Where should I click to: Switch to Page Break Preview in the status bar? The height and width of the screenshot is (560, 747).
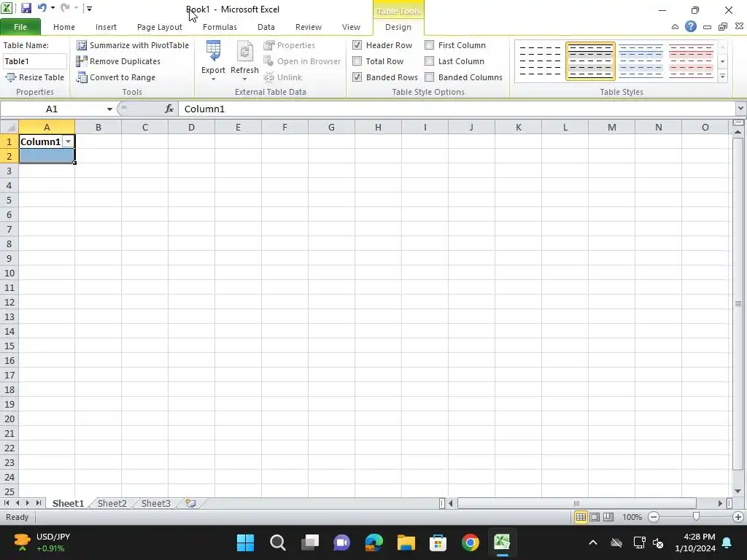click(608, 517)
